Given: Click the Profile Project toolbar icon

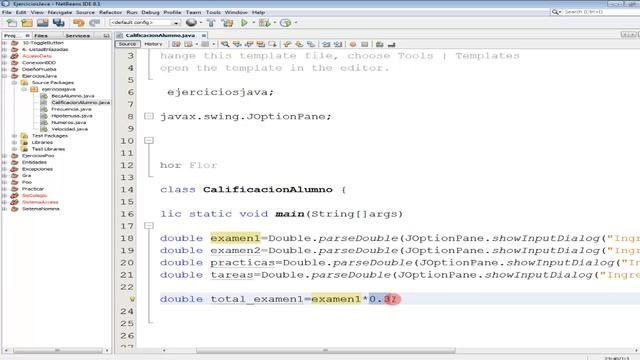Looking at the screenshot, I should (285, 23).
